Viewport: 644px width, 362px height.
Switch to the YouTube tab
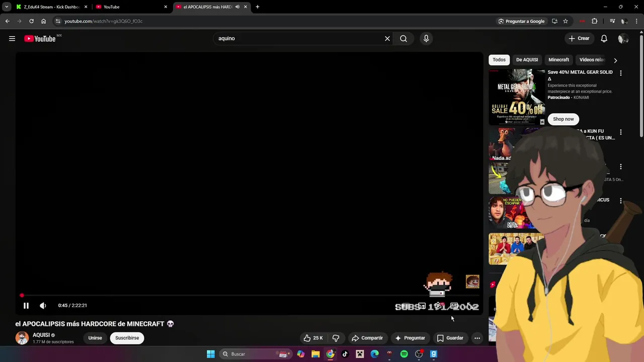[x=131, y=7]
